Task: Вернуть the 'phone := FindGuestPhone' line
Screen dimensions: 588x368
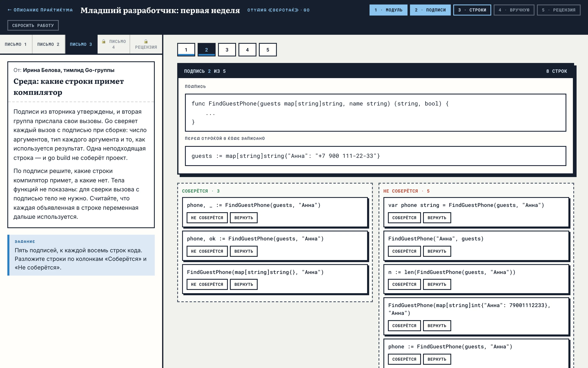Action: pos(437,359)
